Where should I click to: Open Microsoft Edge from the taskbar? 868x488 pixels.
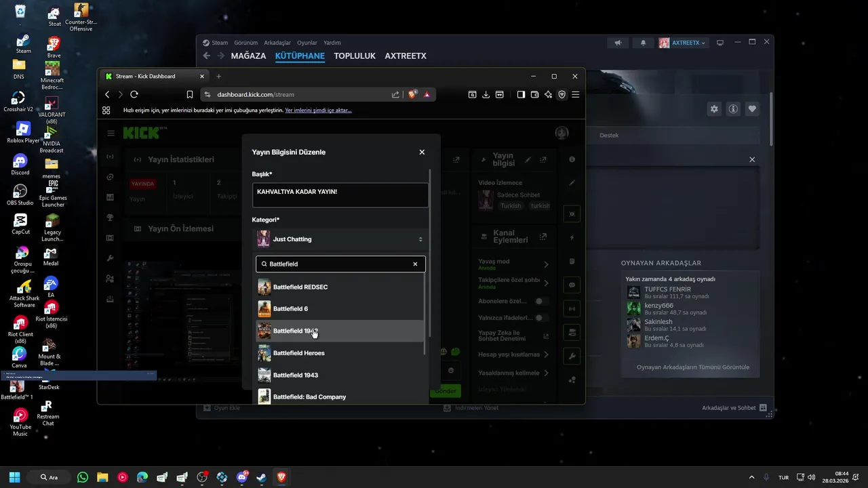tap(142, 477)
